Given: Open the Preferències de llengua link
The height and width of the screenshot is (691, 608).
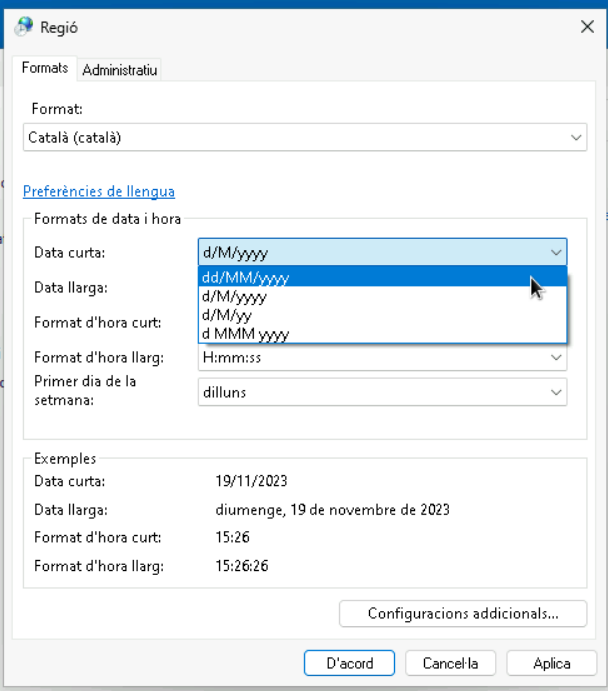Looking at the screenshot, I should click(99, 191).
